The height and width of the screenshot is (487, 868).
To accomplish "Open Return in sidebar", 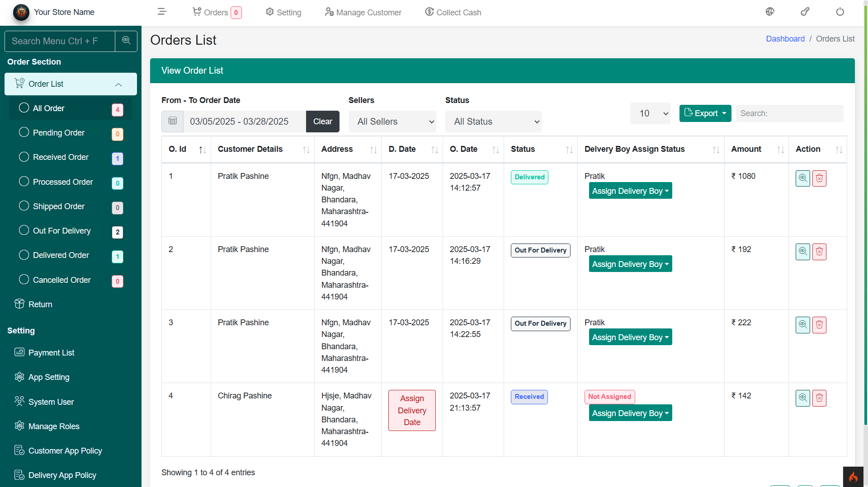I will (x=71, y=304).
